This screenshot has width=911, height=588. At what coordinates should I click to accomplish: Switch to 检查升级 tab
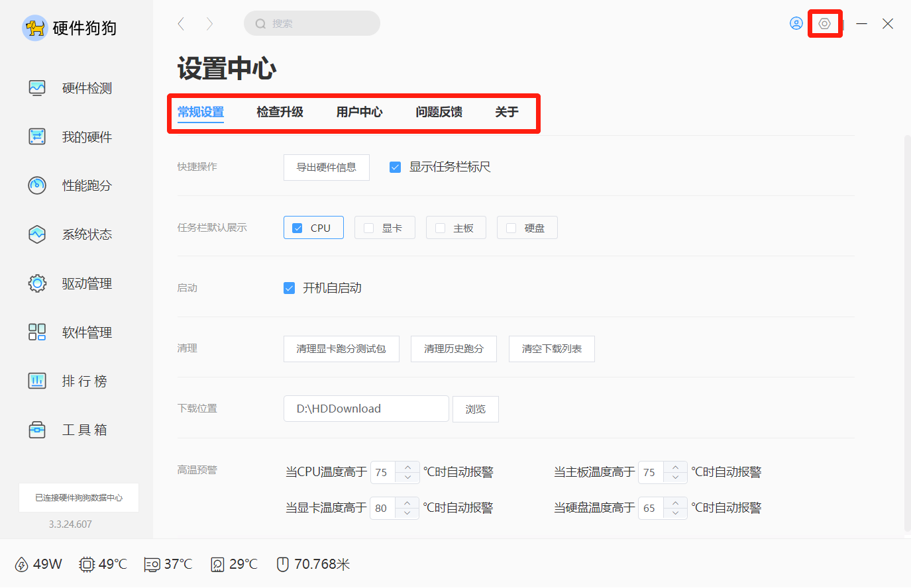[280, 112]
